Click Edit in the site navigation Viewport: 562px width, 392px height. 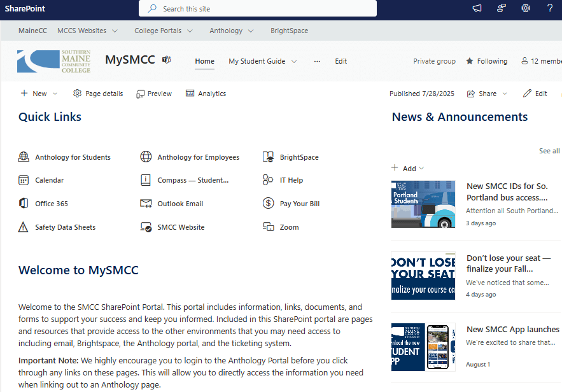(341, 61)
